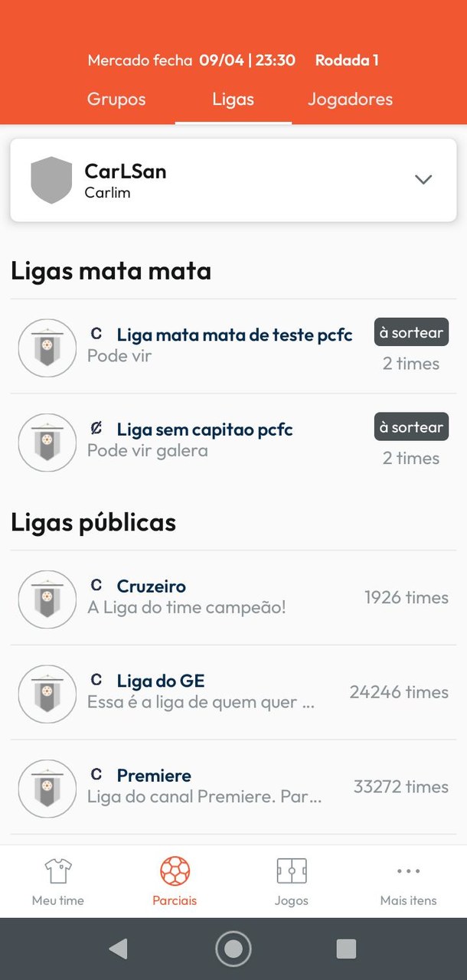Tap the Premiere league pennant badge
The height and width of the screenshot is (980, 467).
47,788
